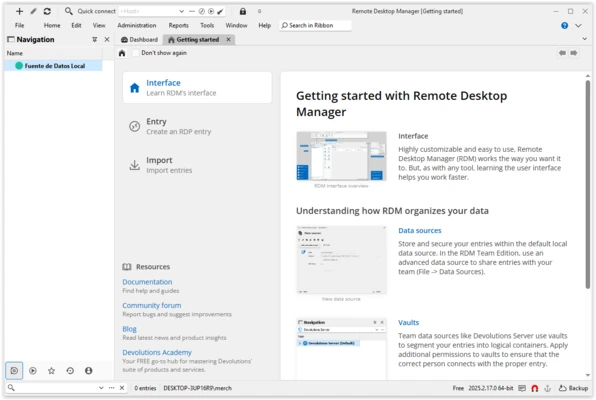Viewport: 596px width, 400px height.
Task: Open favorites star icon in navigation footer
Action: (x=51, y=370)
